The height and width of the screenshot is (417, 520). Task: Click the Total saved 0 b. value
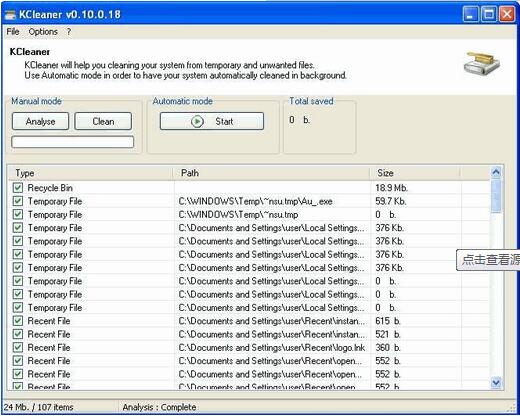pyautogui.click(x=299, y=120)
